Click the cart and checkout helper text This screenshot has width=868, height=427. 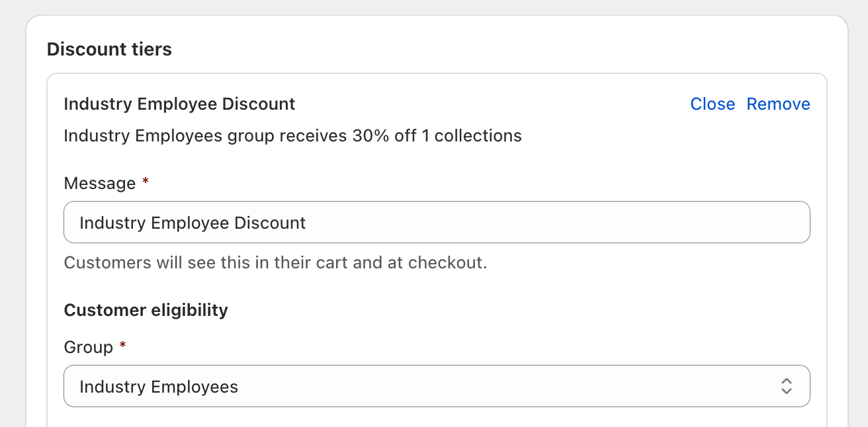coord(275,262)
